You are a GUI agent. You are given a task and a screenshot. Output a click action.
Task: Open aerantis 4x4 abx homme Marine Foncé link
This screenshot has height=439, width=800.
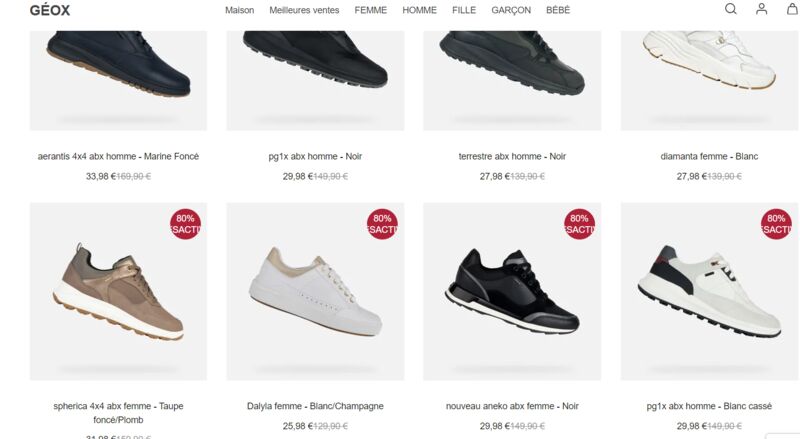coord(118,157)
